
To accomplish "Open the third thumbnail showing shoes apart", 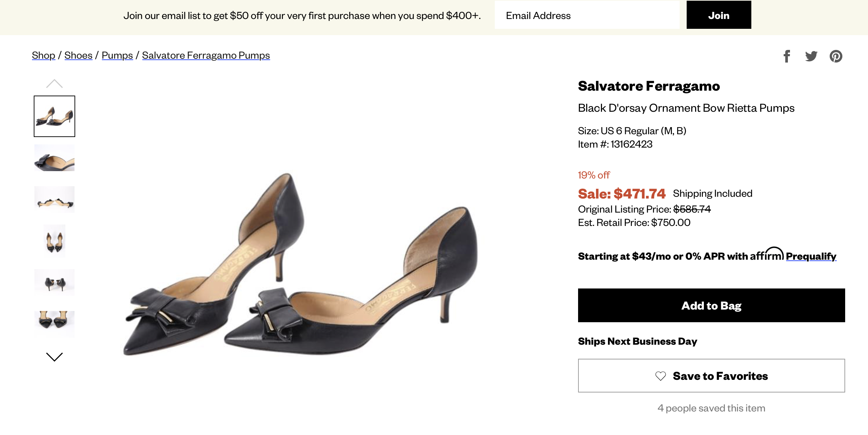I will click(x=54, y=200).
